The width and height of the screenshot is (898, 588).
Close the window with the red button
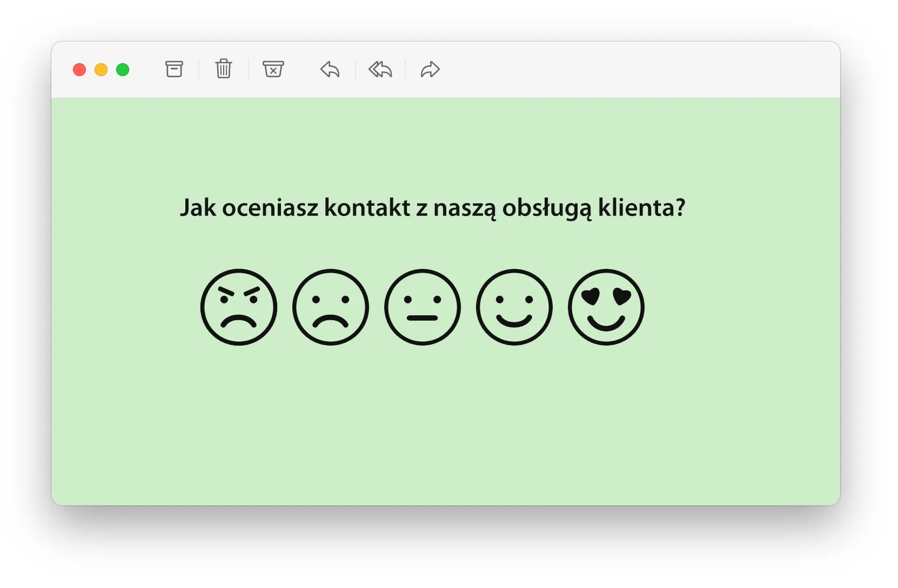click(79, 70)
